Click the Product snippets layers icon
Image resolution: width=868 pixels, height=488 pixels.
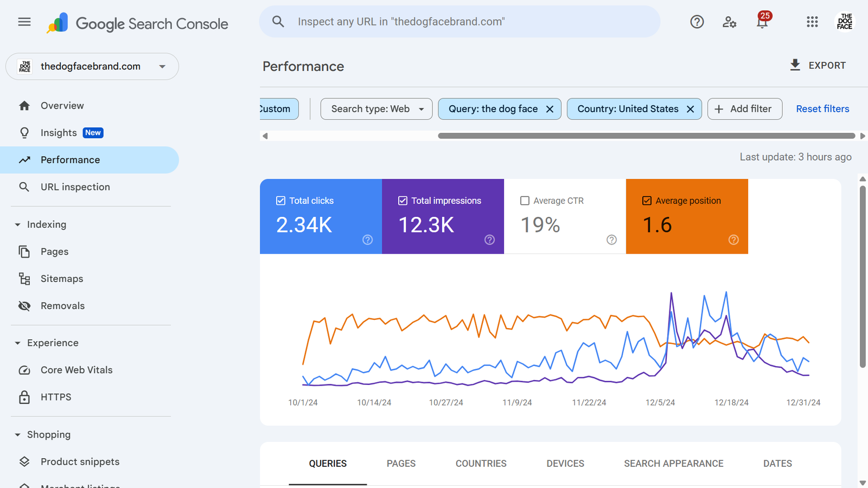pyautogui.click(x=24, y=461)
